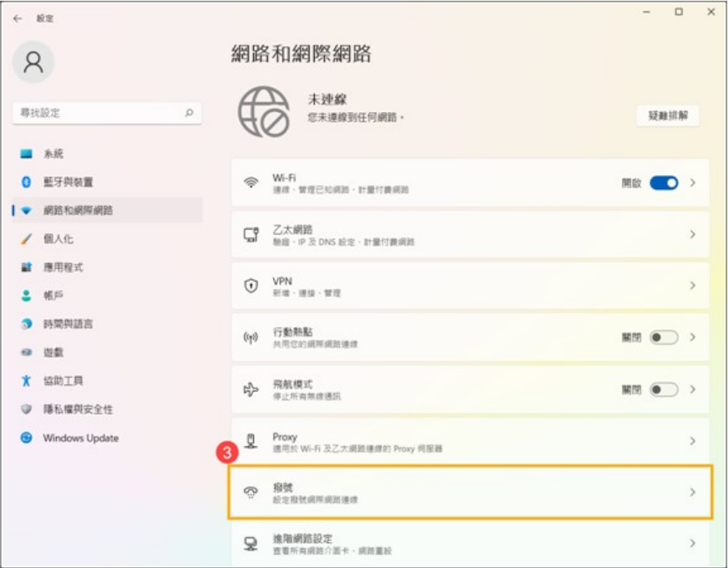Expand the 進階網路設定 row chevron

(692, 543)
